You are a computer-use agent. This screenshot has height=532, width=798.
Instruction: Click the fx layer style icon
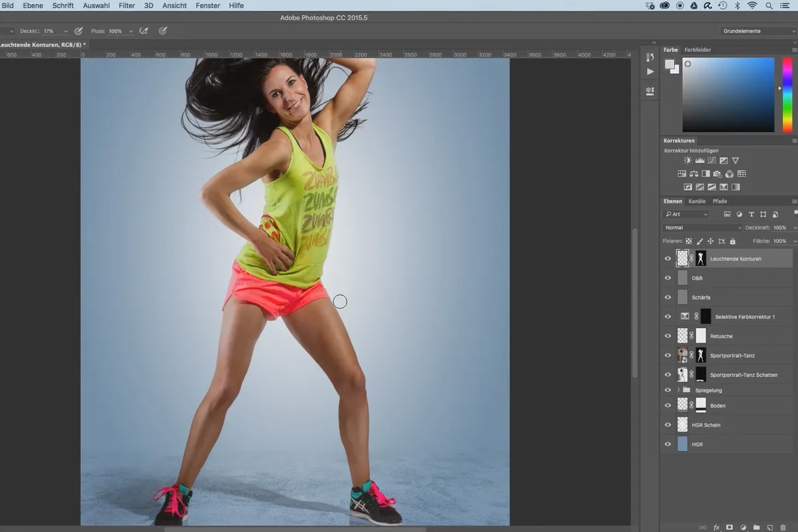coord(716,527)
